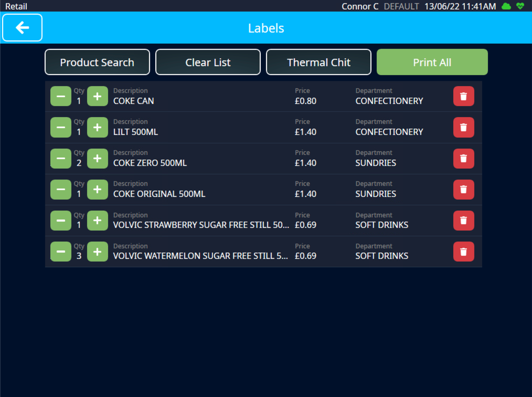Go back using the arrow button
532x397 pixels.
(22, 28)
